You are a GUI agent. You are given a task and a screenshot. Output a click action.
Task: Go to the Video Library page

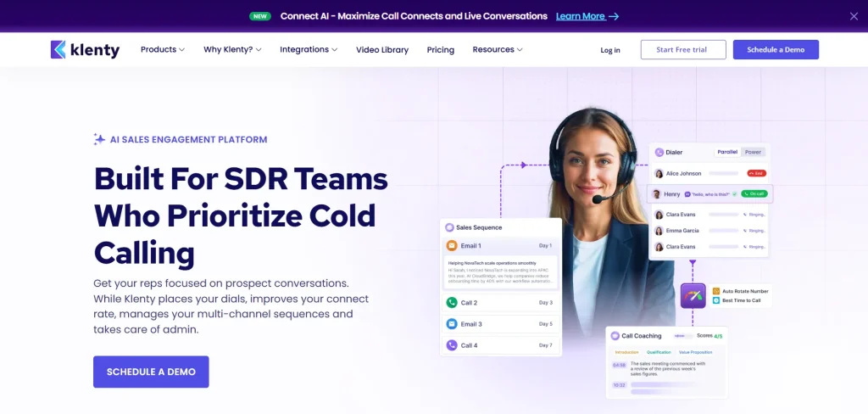point(382,50)
